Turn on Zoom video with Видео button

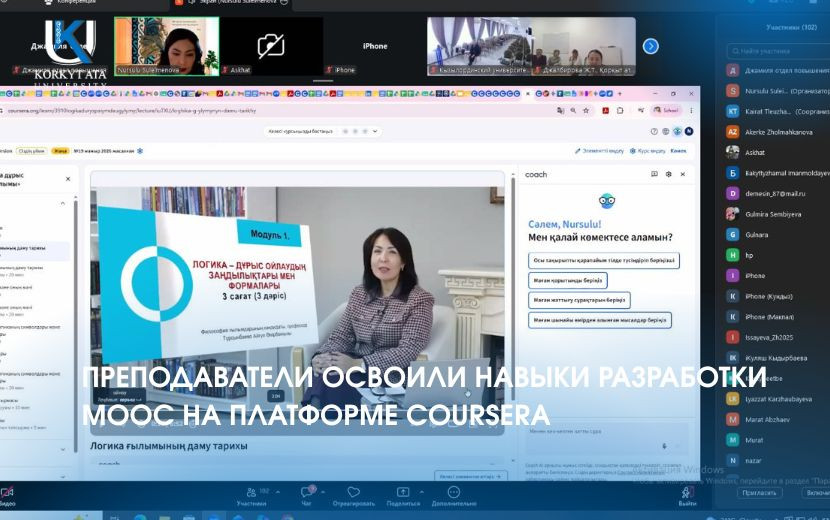click(7, 497)
